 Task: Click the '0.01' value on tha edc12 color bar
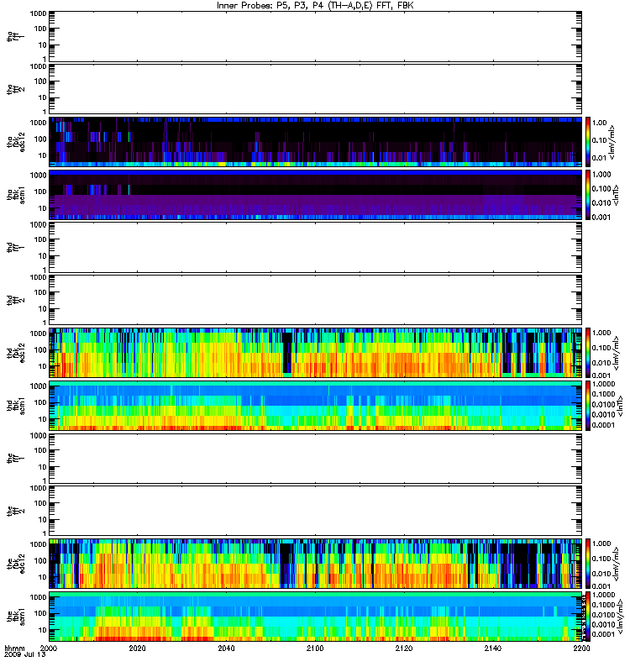(600, 158)
